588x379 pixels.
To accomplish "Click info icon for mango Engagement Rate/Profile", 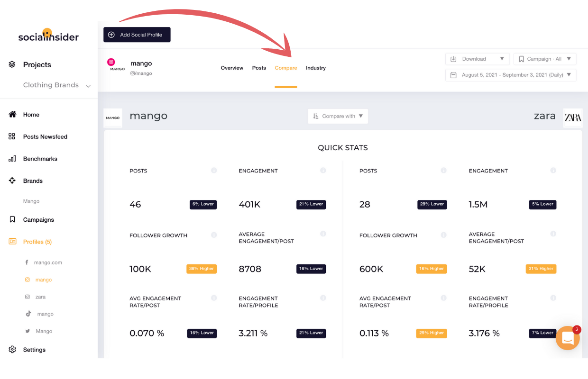I will (x=323, y=298).
